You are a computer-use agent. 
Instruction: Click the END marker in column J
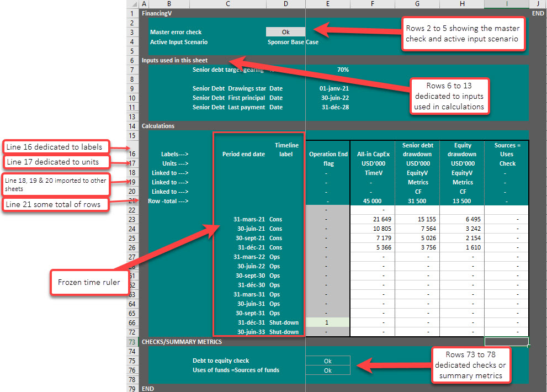point(538,13)
